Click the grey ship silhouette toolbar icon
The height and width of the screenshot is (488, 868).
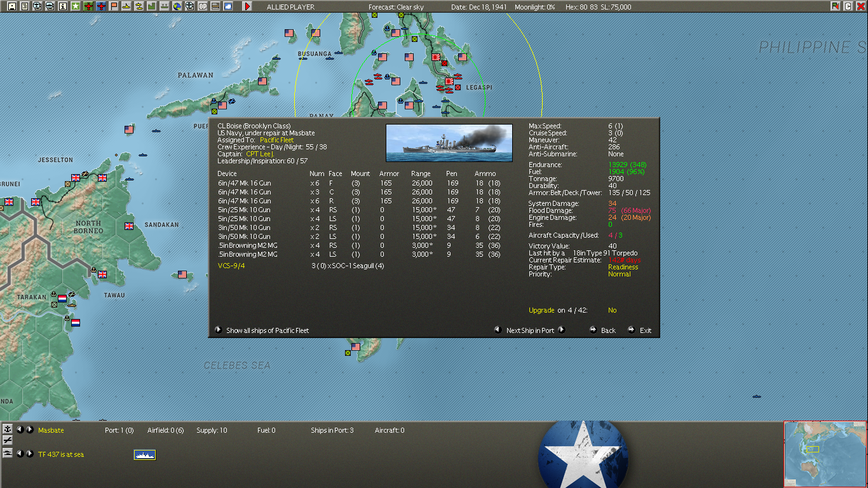[x=165, y=6]
